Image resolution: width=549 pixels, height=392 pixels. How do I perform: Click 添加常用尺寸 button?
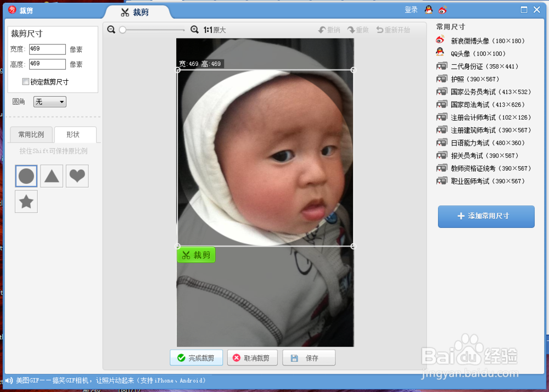486,216
